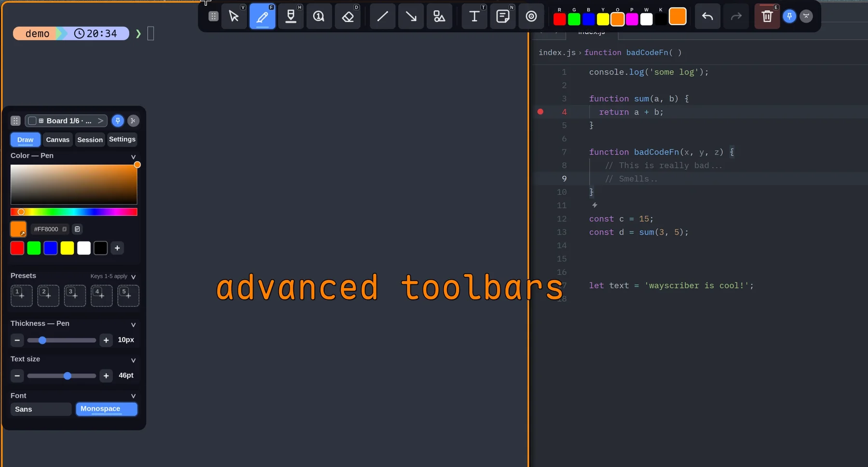
Task: Switch to the Canvas tab
Action: [x=58, y=140]
